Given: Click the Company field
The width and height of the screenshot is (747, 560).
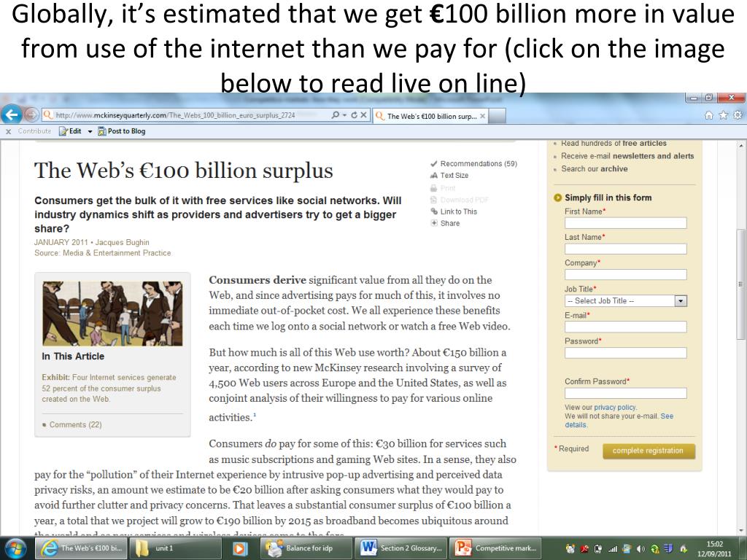Looking at the screenshot, I should (x=625, y=274).
